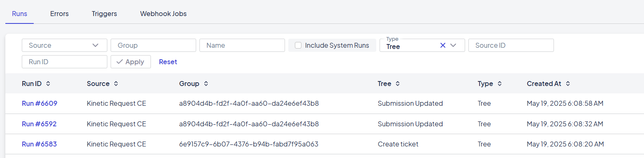Enable the Include System Runs checkbox
This screenshot has width=644, height=158.
pyautogui.click(x=299, y=45)
